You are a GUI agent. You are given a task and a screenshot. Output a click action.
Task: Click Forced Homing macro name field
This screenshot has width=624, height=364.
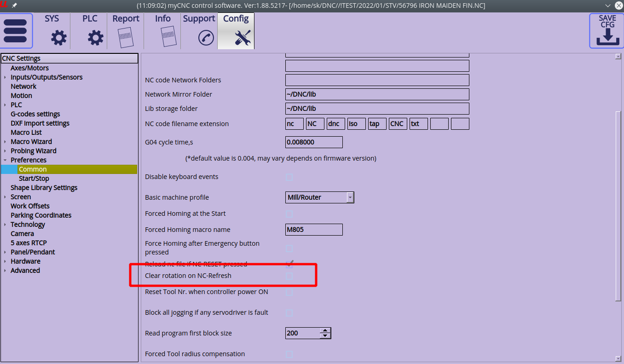(x=313, y=230)
